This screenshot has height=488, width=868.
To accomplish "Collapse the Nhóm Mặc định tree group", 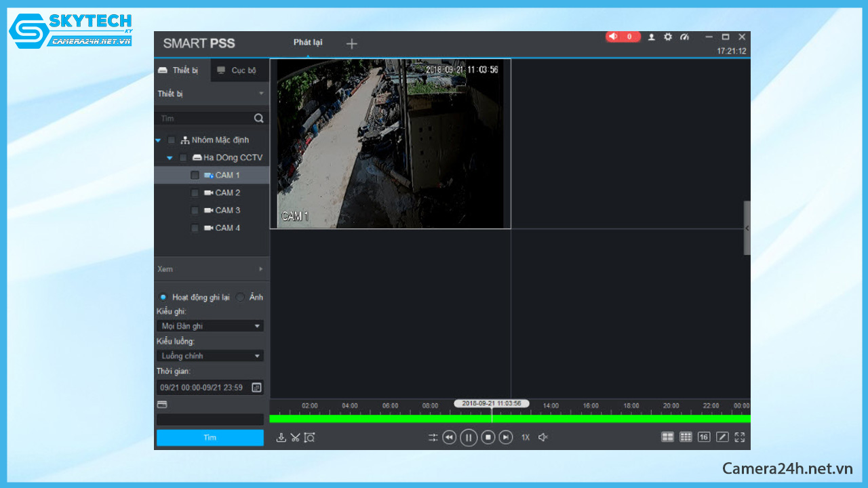I will coord(158,140).
